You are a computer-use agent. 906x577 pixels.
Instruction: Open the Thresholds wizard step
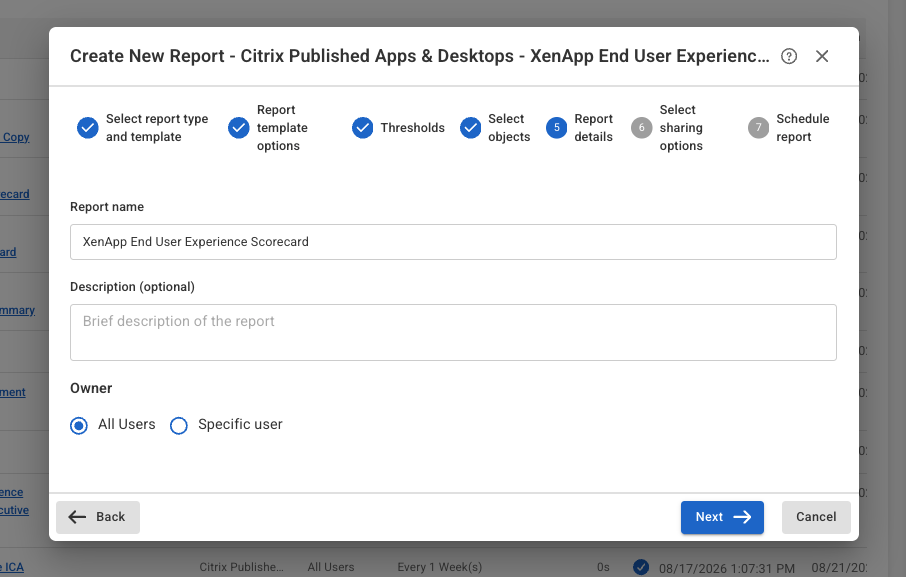pyautogui.click(x=398, y=128)
